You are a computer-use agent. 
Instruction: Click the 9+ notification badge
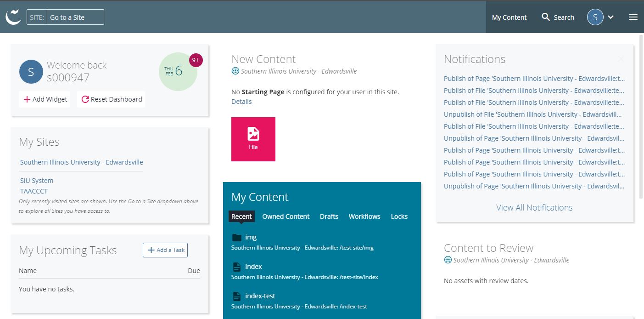(196, 60)
